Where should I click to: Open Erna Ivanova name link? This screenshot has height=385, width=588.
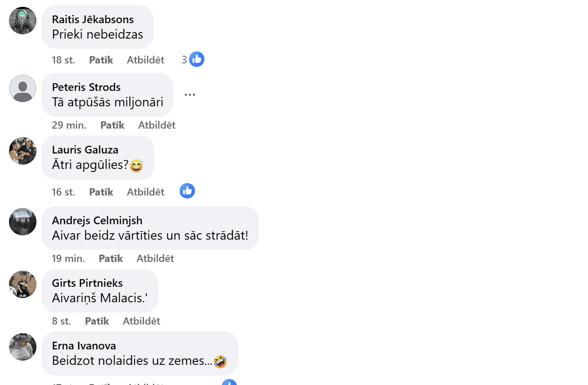click(x=84, y=346)
